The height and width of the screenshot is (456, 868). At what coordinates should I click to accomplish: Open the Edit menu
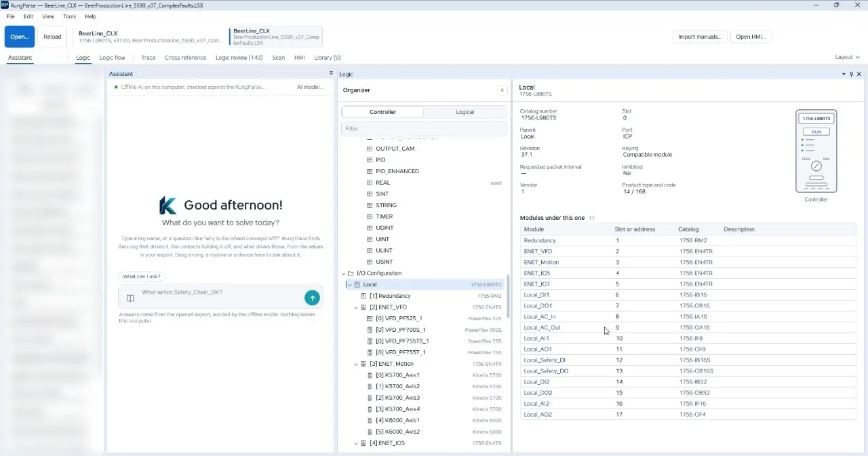click(28, 16)
